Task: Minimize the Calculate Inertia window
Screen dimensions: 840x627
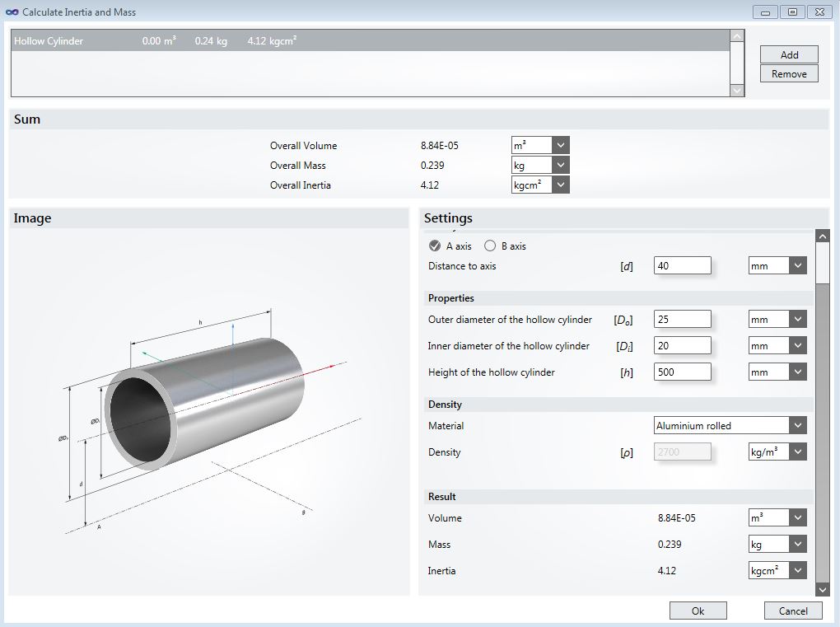Action: tap(765, 12)
